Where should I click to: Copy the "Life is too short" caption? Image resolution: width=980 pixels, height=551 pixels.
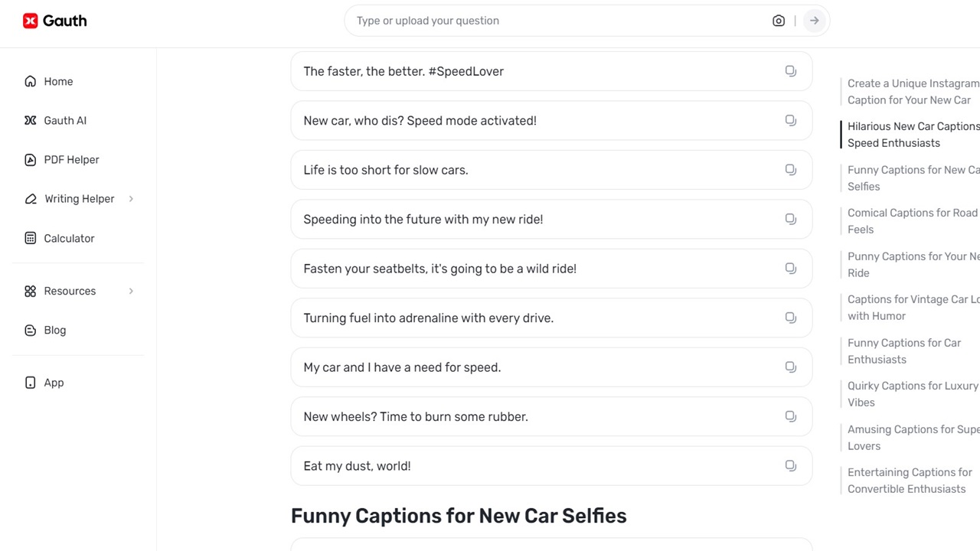pos(790,170)
